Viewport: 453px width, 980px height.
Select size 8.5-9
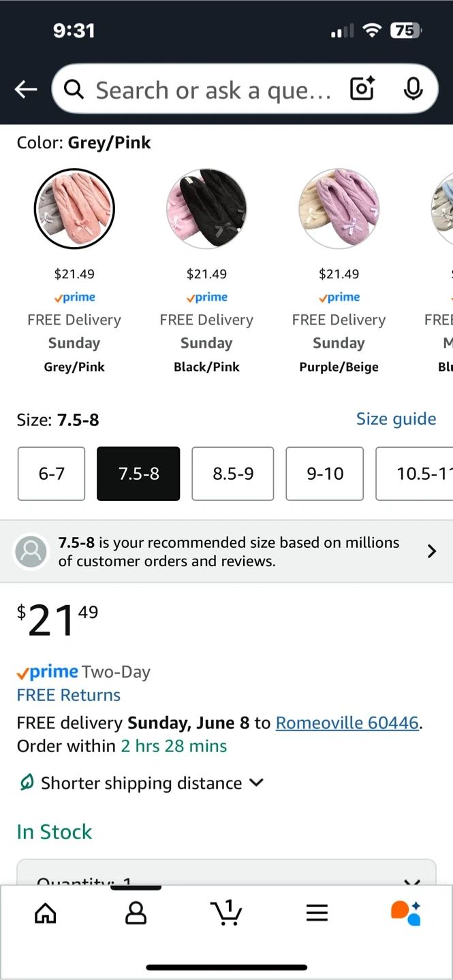coord(233,474)
